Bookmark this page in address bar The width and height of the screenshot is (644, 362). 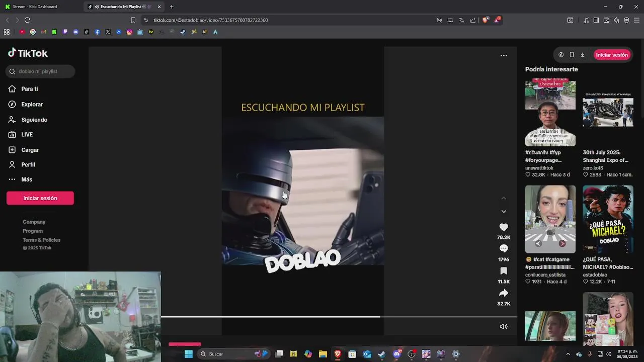pos(133,20)
